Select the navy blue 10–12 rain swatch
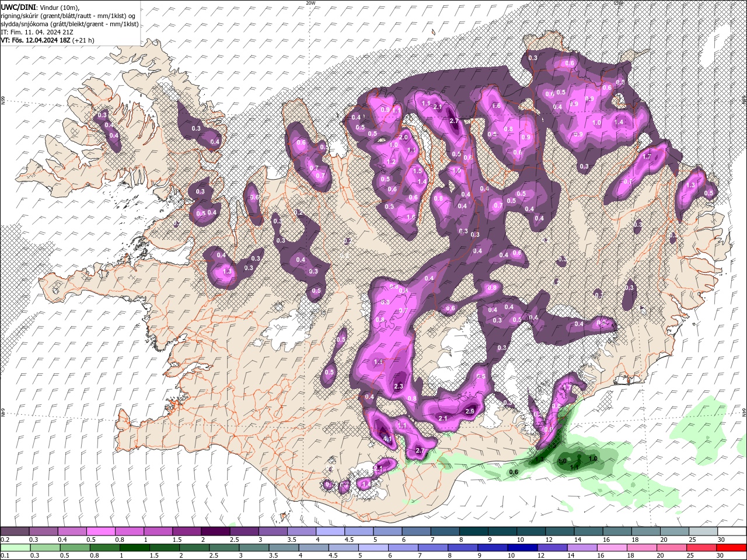The height and width of the screenshot is (560, 747). pyautogui.click(x=522, y=548)
